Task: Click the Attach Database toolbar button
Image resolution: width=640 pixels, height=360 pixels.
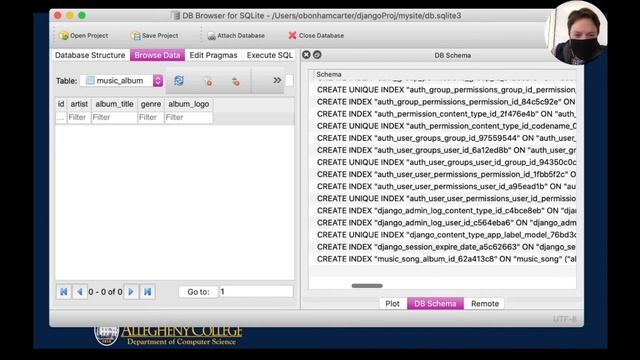Action: tap(236, 36)
